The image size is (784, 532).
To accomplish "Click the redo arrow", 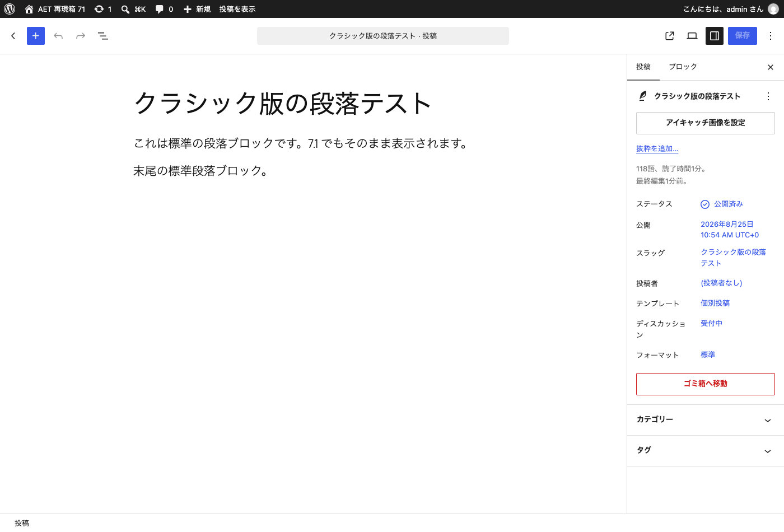I will [81, 36].
